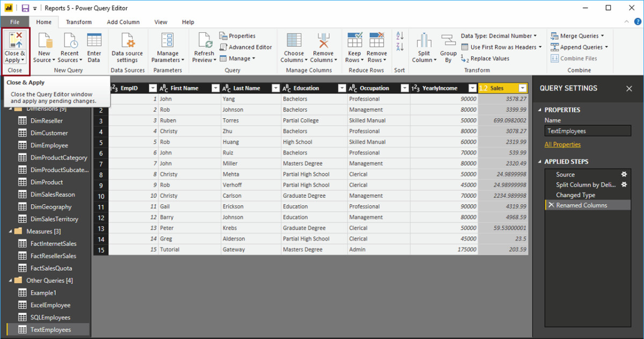Click Merge Queries command

coord(577,36)
